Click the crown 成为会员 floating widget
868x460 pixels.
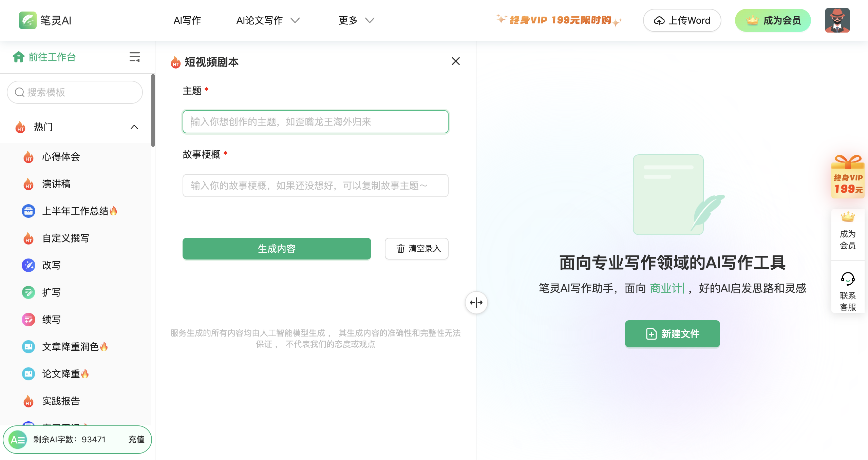848,231
